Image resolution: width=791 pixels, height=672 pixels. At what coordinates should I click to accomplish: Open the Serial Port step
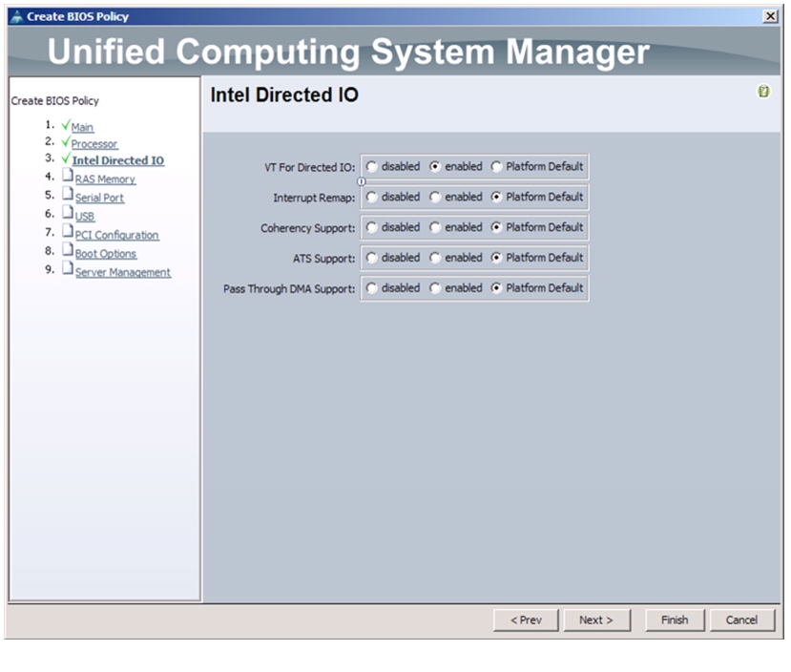99,198
